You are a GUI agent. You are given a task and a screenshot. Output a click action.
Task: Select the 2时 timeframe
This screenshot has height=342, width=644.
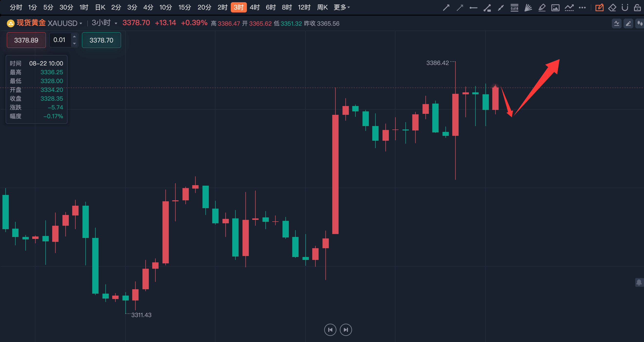222,8
